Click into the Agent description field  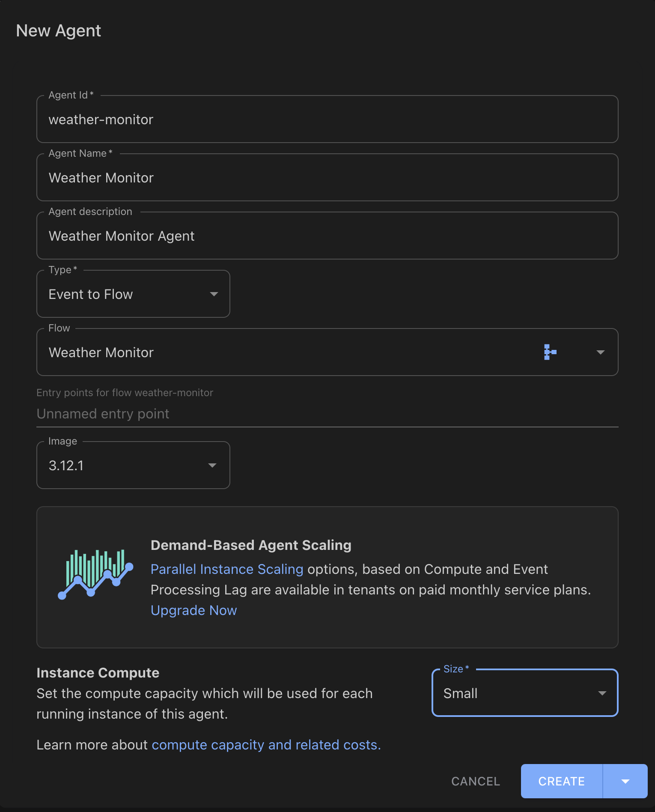pos(327,236)
